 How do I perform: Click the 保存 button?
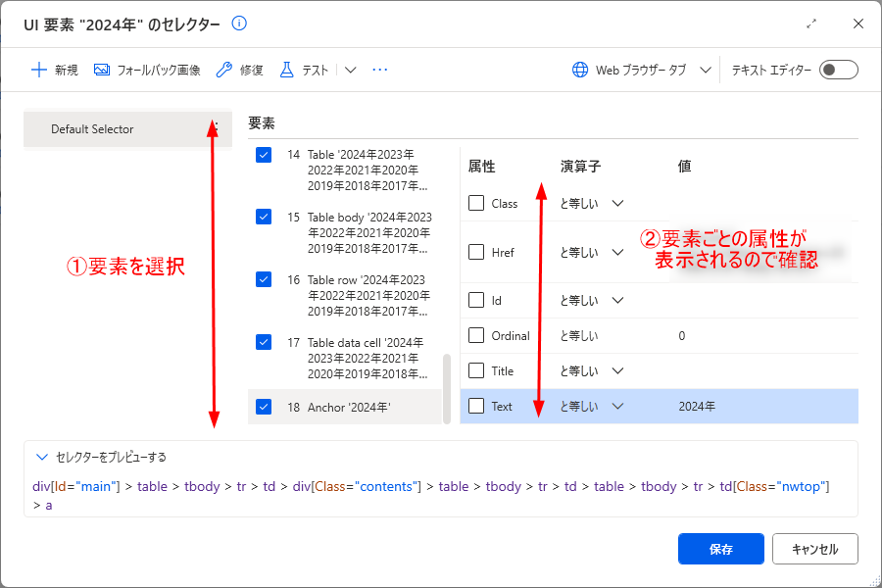tap(720, 549)
